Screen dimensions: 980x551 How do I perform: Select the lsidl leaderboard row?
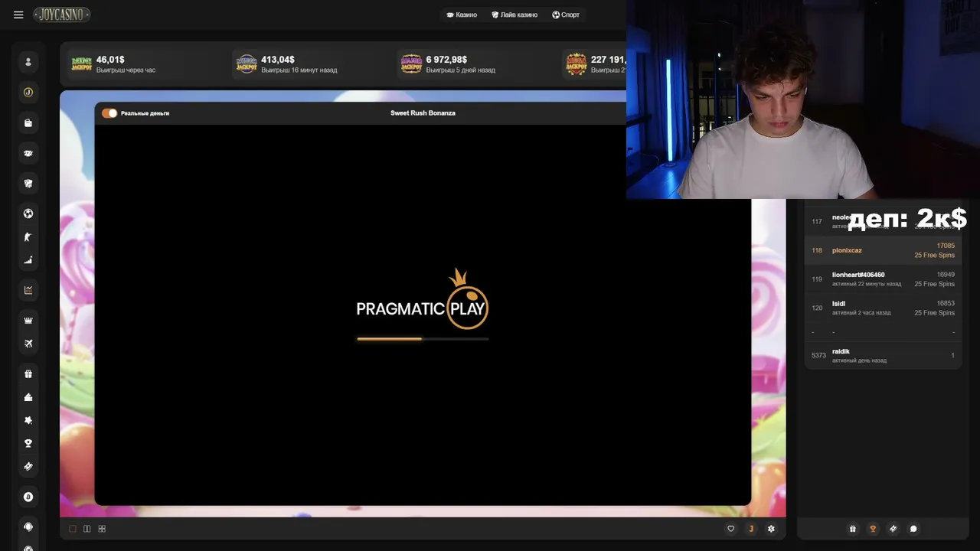883,308
